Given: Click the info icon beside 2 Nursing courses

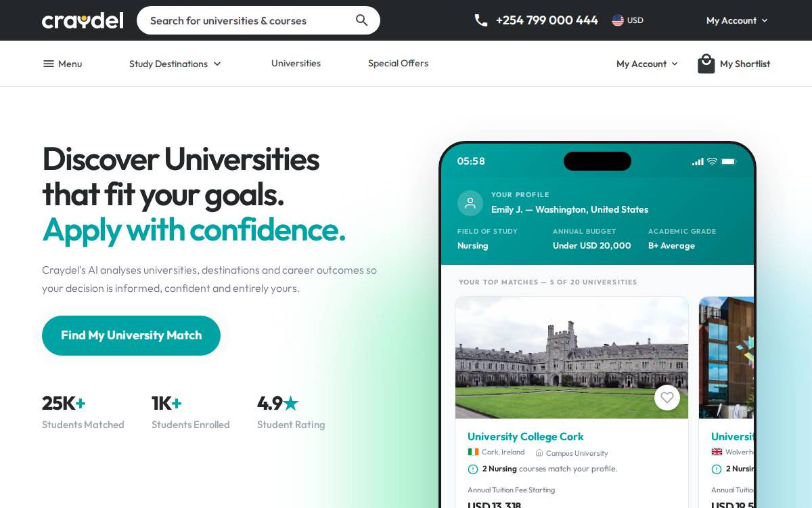Looking at the screenshot, I should [473, 469].
